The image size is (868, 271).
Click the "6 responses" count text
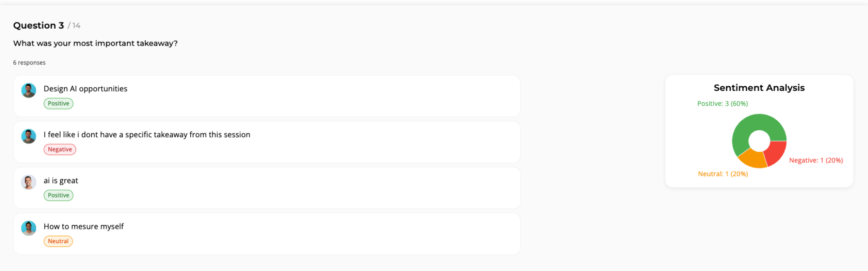[29, 63]
